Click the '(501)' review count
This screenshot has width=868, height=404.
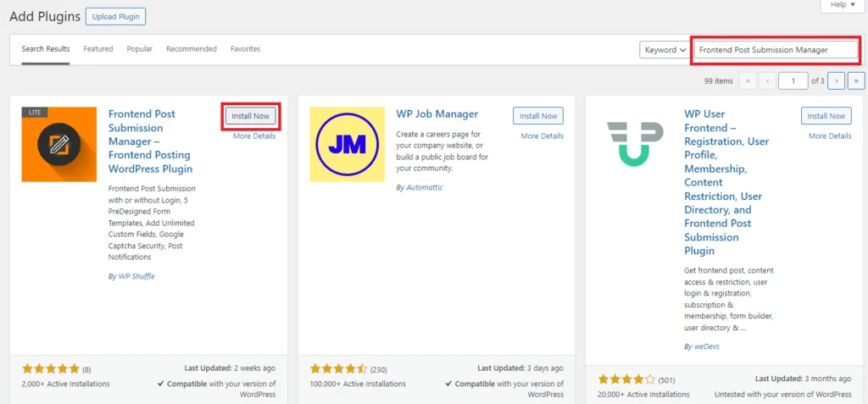click(x=666, y=380)
